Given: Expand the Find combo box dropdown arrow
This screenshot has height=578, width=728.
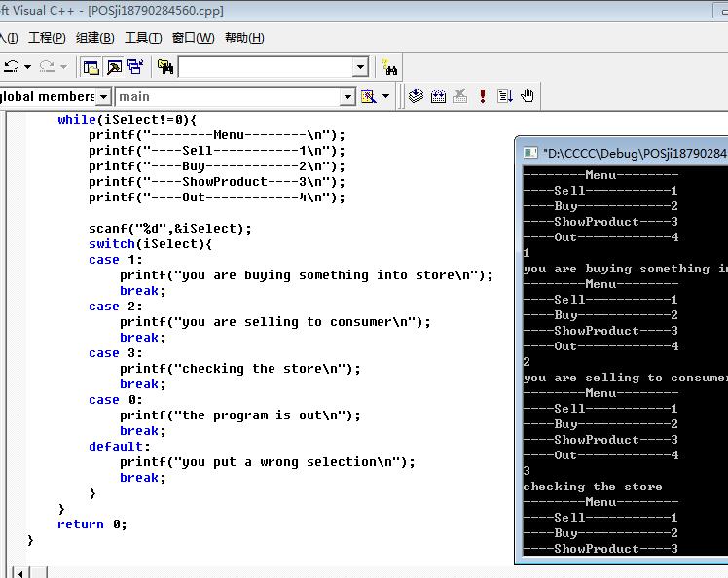Looking at the screenshot, I should pos(360,67).
